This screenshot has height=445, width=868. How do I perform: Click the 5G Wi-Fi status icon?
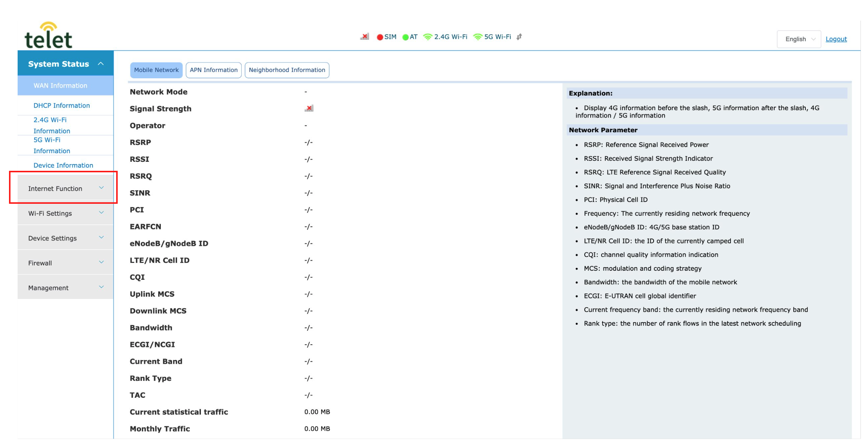pyautogui.click(x=478, y=37)
